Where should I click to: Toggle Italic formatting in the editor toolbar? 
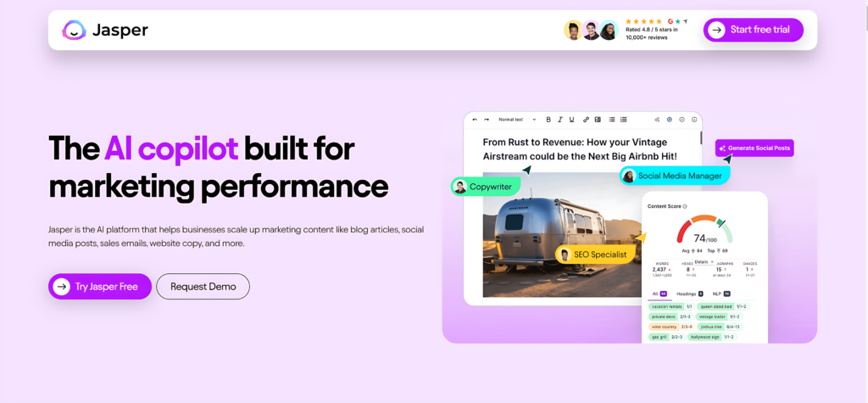coord(560,120)
